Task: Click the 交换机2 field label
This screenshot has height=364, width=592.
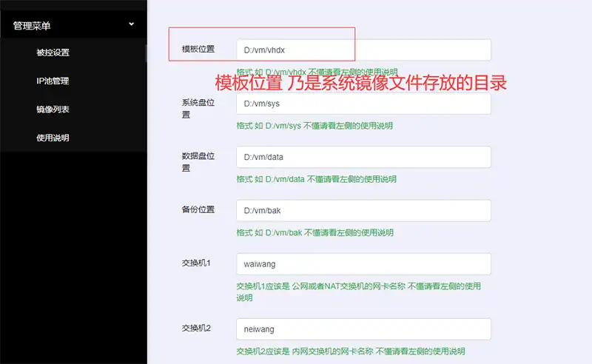Action: click(196, 328)
